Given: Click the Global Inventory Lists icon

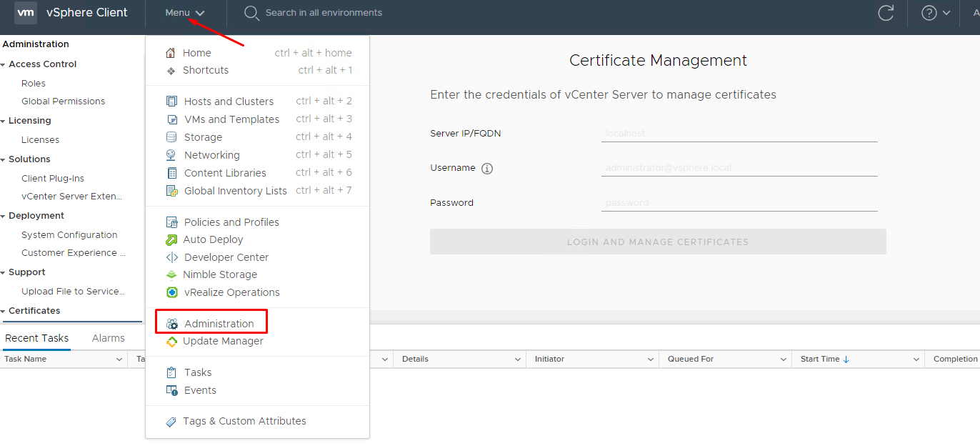Looking at the screenshot, I should (x=171, y=191).
